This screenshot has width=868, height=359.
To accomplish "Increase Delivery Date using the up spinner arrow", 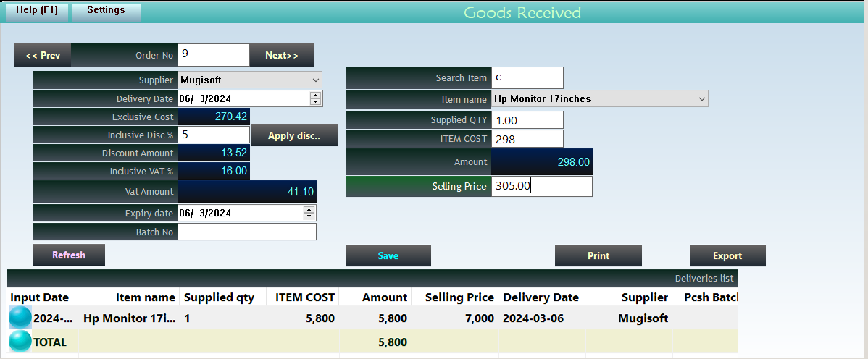I will (314, 95).
